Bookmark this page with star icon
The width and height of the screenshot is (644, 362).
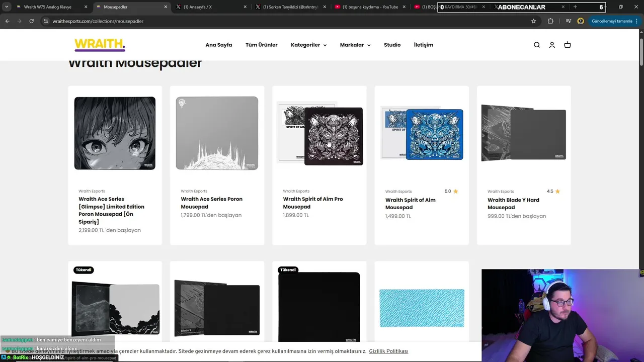point(534,21)
